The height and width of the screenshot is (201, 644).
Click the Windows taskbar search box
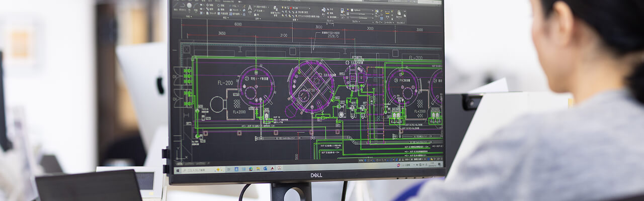(204, 170)
